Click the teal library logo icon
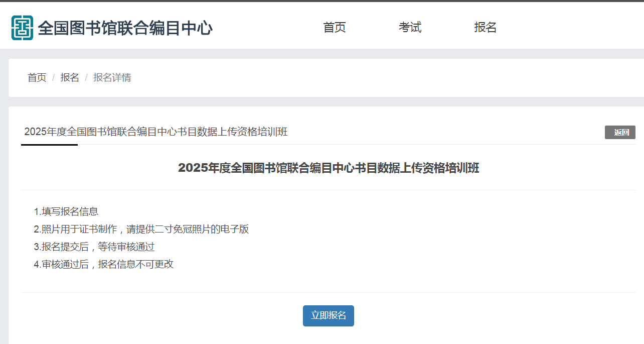The height and width of the screenshot is (344, 644). [22, 28]
